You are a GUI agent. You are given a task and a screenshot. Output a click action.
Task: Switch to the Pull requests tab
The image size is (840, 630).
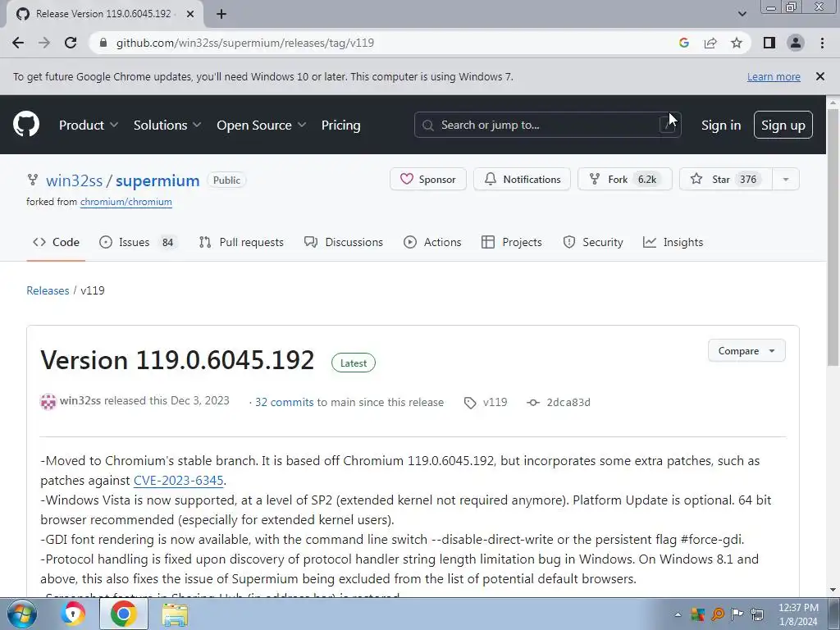point(241,242)
